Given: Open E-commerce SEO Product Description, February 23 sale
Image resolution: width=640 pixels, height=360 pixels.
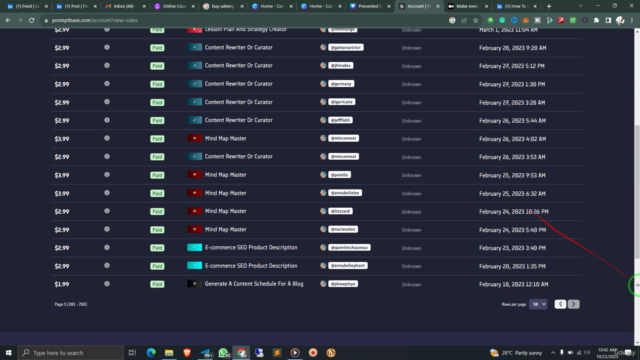Looking at the screenshot, I should (x=251, y=247).
